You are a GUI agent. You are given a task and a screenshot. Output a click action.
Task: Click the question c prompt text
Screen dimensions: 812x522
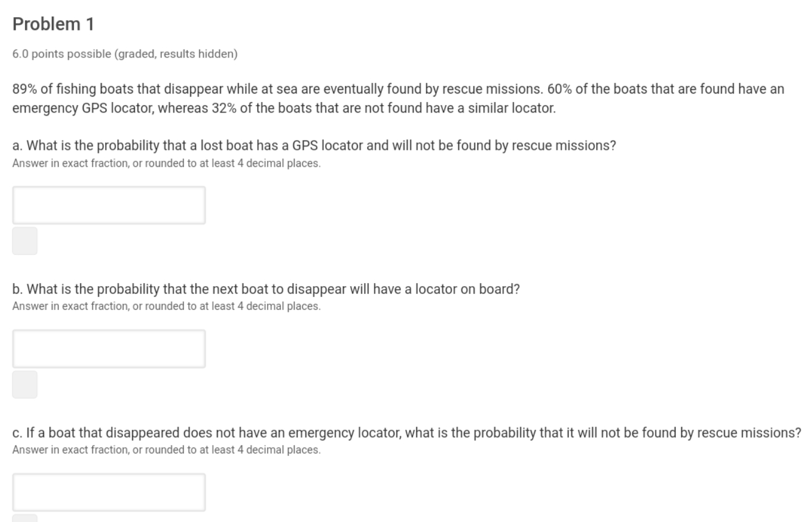pos(406,433)
